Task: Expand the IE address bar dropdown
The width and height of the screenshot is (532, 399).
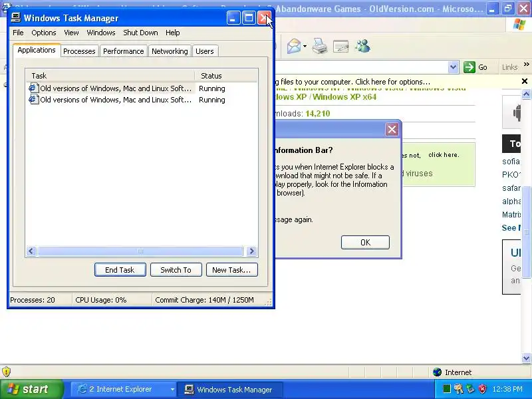Action: 453,67
